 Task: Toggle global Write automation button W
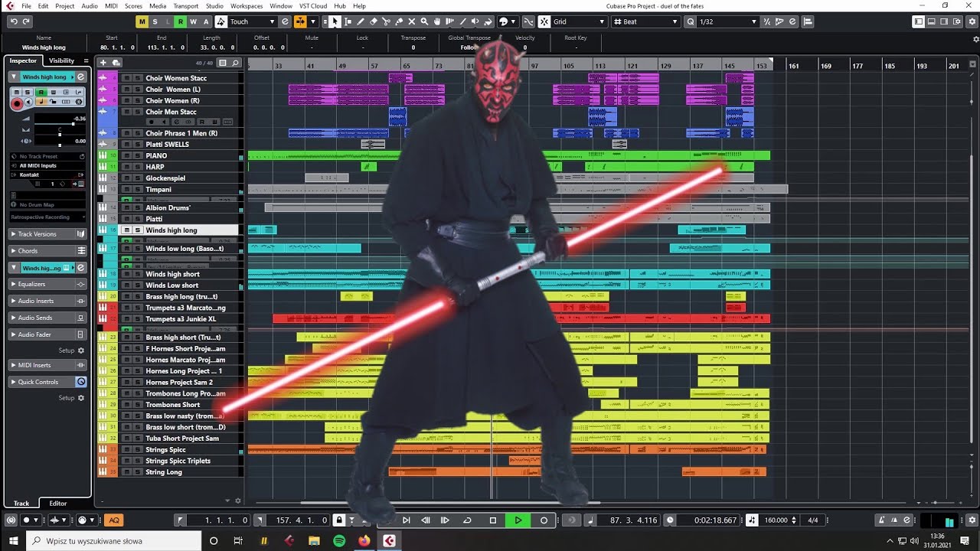pos(193,21)
